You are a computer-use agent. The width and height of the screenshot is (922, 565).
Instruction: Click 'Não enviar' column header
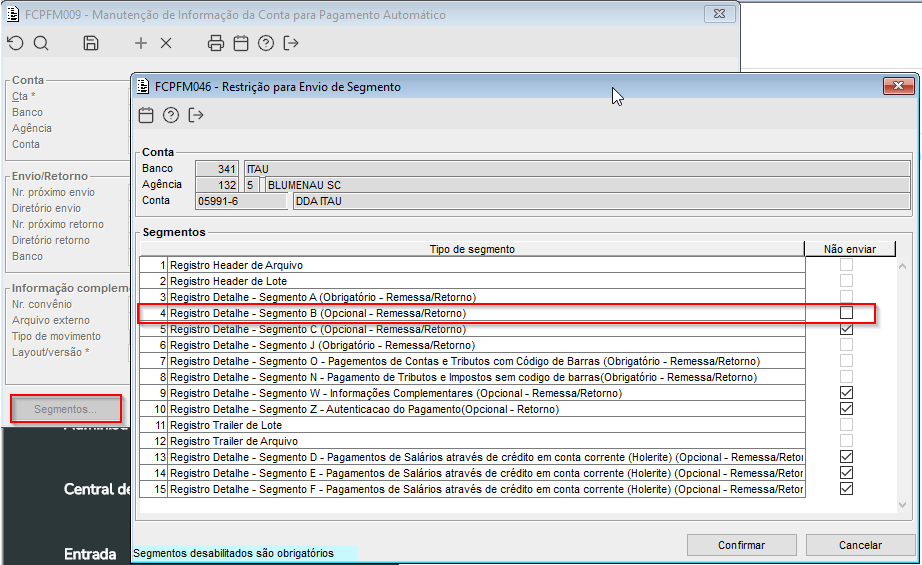tap(850, 249)
